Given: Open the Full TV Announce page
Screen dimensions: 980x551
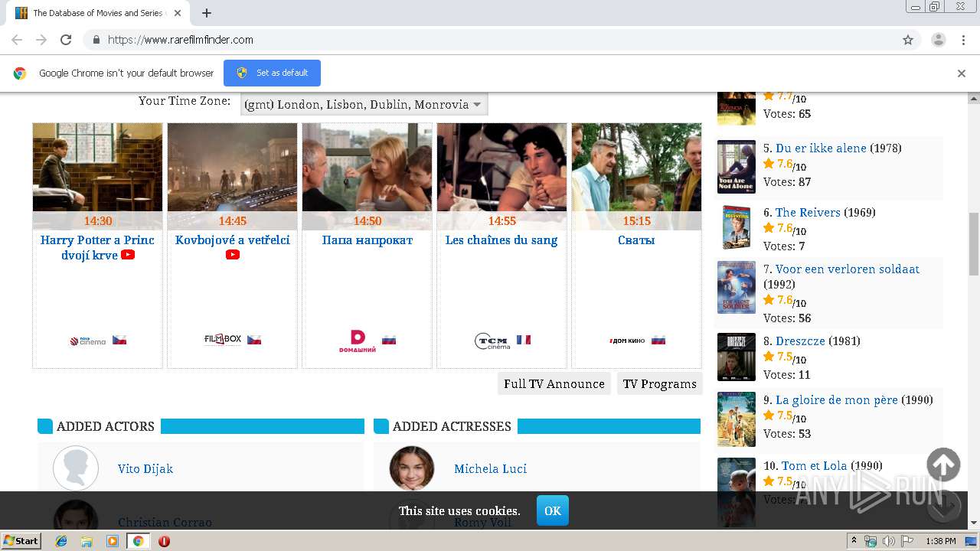Looking at the screenshot, I should coord(554,383).
